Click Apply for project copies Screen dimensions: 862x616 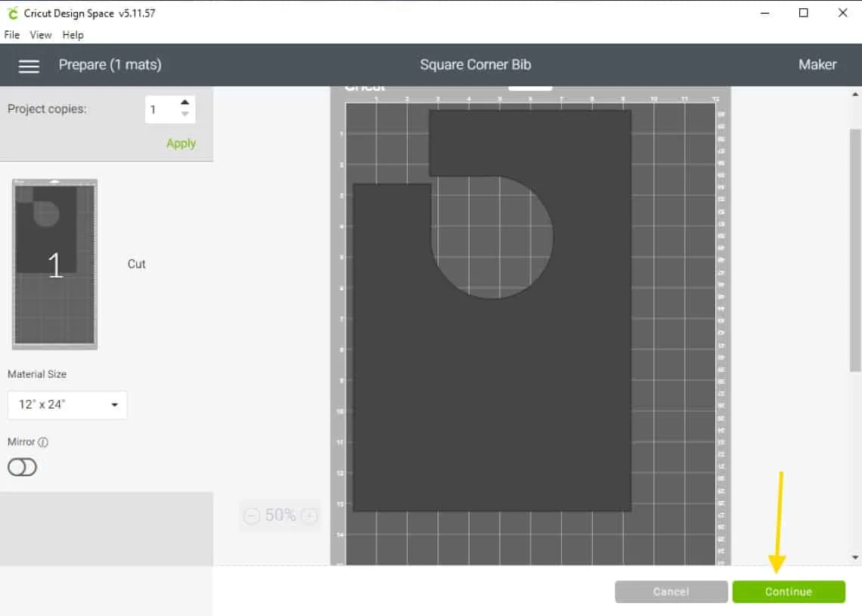[x=181, y=144]
